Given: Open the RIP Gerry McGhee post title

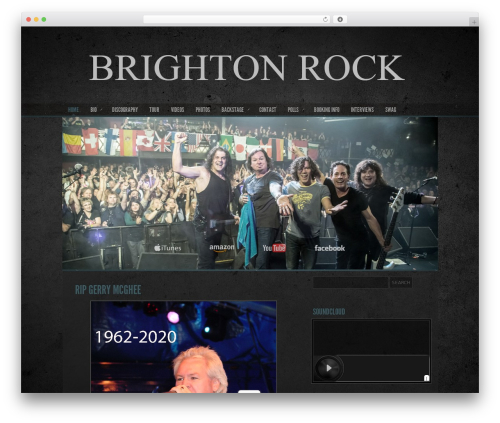Looking at the screenshot, I should point(108,290).
